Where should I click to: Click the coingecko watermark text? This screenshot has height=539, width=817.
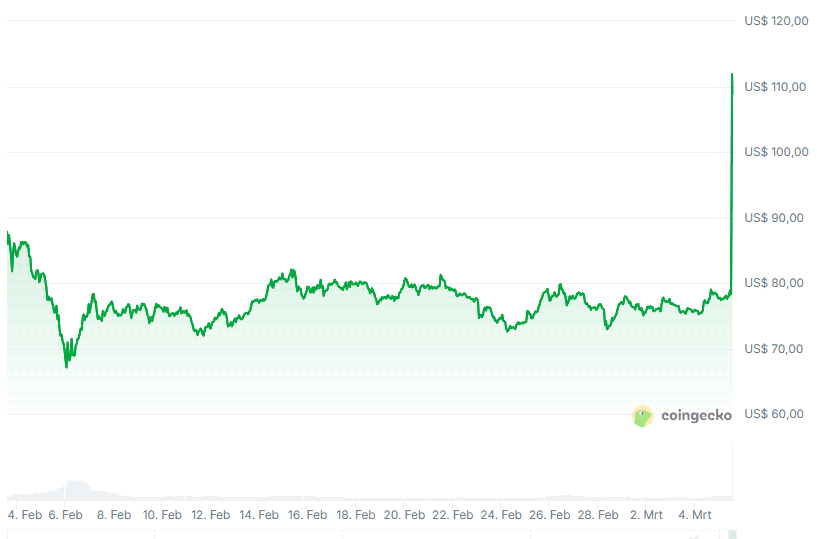pyautogui.click(x=696, y=416)
